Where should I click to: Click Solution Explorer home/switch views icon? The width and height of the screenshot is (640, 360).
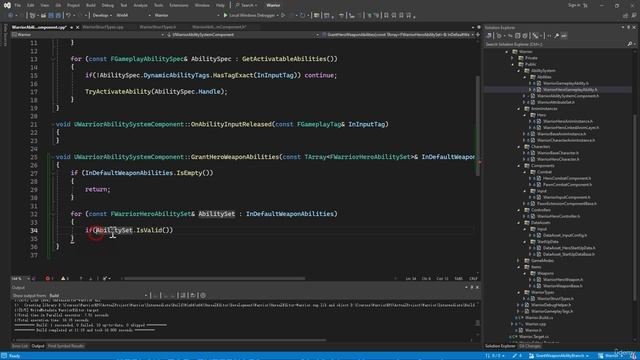click(489, 36)
